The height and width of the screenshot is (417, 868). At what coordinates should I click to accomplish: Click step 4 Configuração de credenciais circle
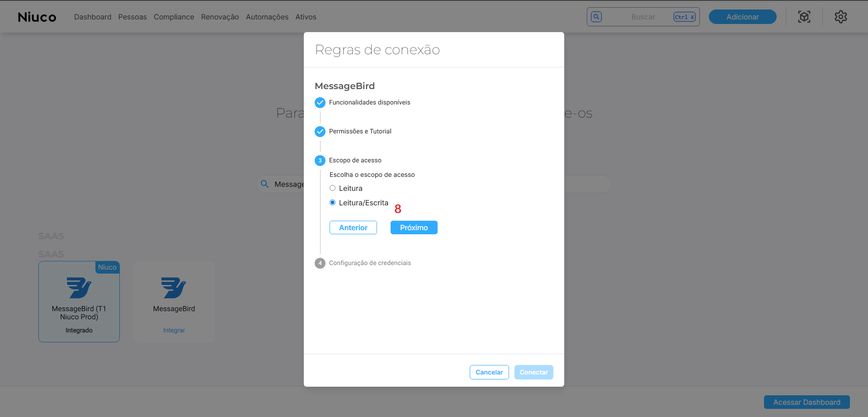(x=320, y=263)
